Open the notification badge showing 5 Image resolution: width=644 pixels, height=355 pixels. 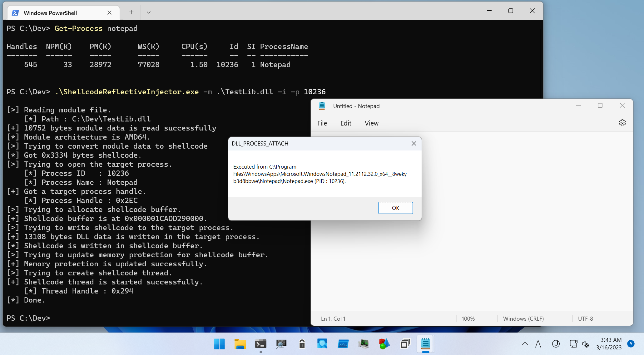tap(631, 344)
